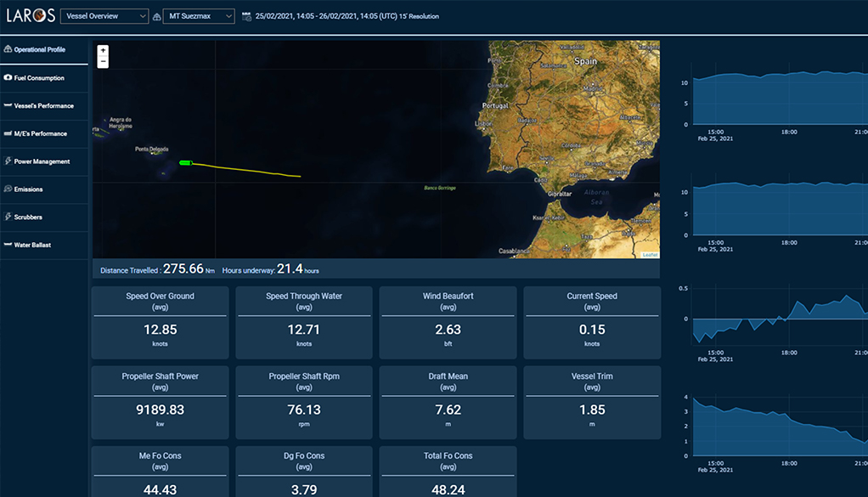This screenshot has height=497, width=868.
Task: Open M/E's Performance in sidebar
Action: (41, 134)
